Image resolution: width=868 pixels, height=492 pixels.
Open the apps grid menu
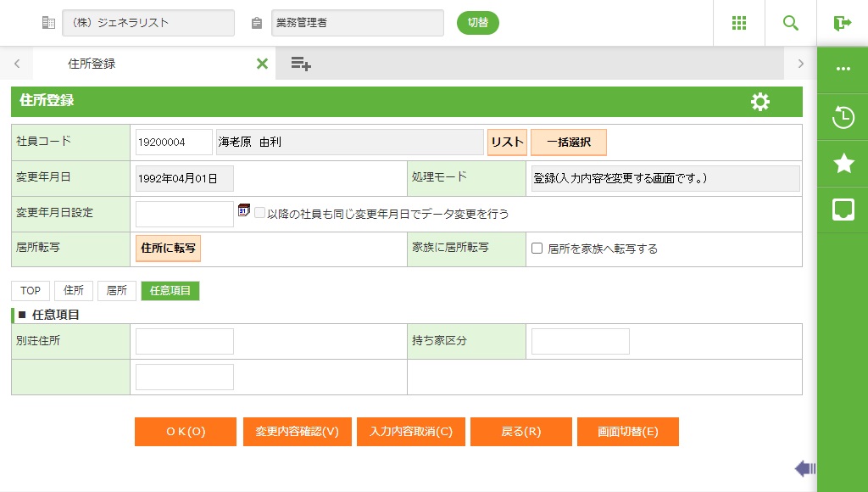[739, 23]
